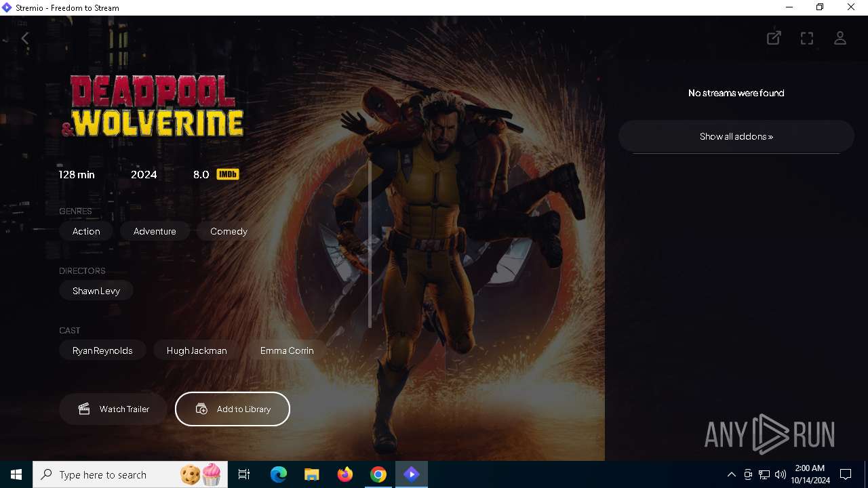Select the Adventure genre chip
Viewport: 868px width, 488px height.
155,231
